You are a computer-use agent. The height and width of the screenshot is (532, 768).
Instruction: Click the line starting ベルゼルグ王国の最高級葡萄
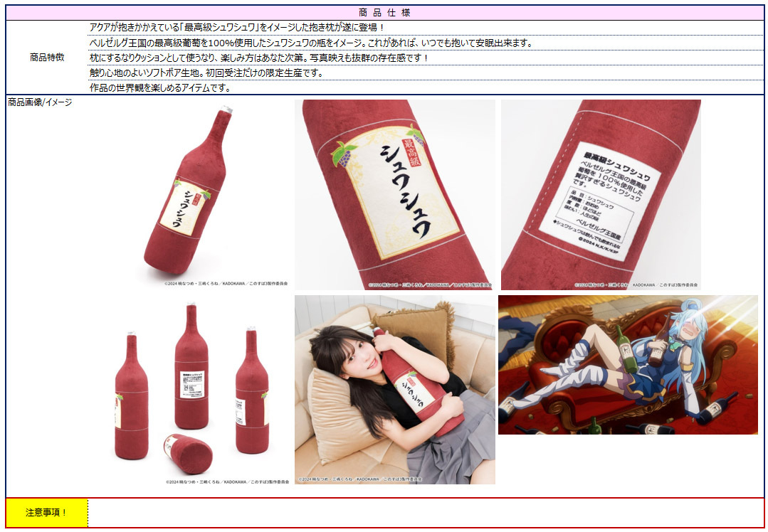pos(311,43)
